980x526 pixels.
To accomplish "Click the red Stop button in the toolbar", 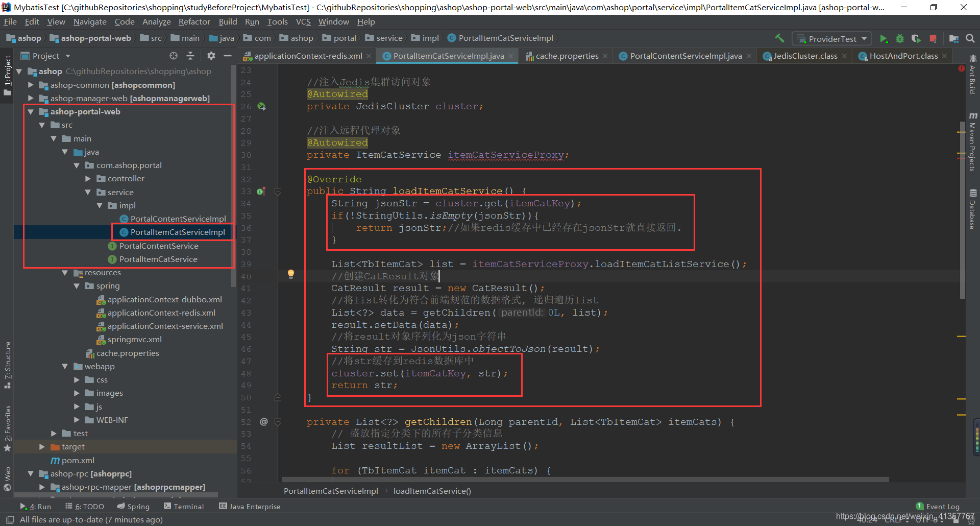I will click(933, 39).
